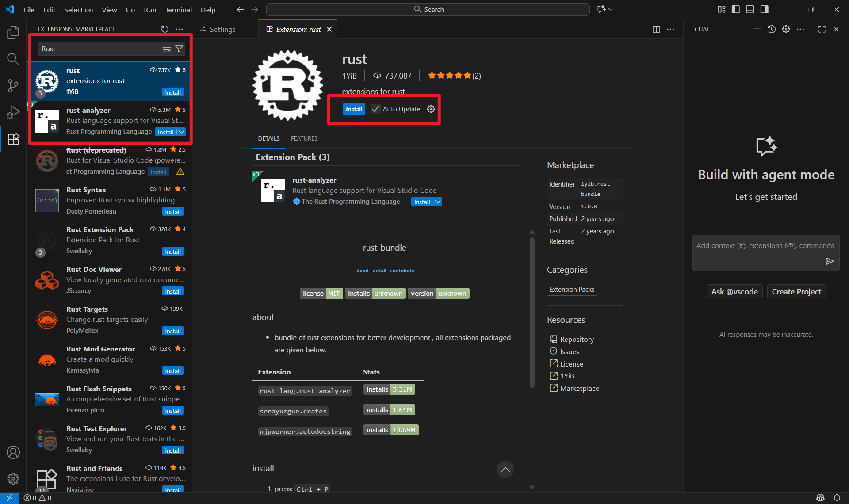849x504 pixels.
Task: Open the Explorer view in activity bar
Action: [13, 32]
